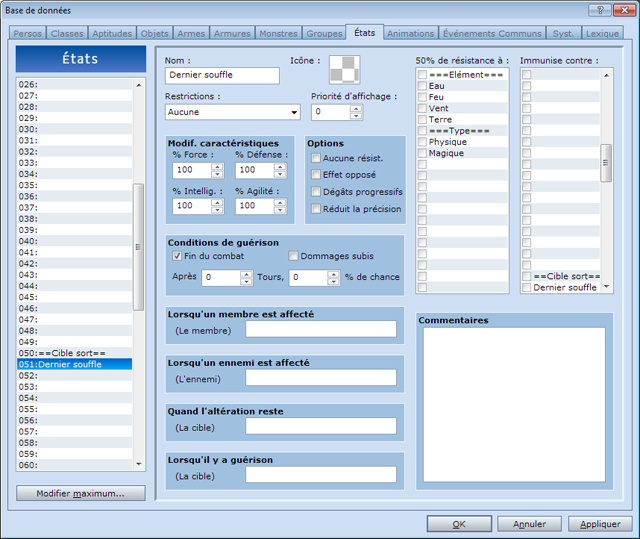Open the Syst. tab
This screenshot has width=640, height=539.
point(563,33)
